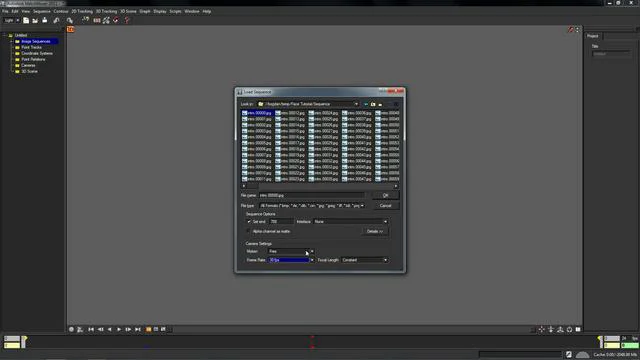Click the rotate view icon at viewport bottom right
Screen dimensions: 640x360
(569, 329)
